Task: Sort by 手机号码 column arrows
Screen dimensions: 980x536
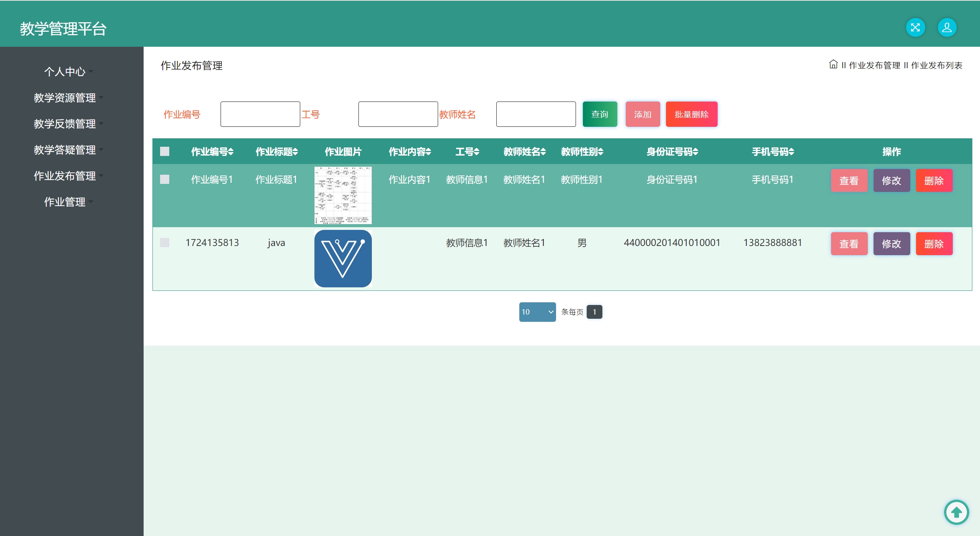Action: (x=791, y=152)
